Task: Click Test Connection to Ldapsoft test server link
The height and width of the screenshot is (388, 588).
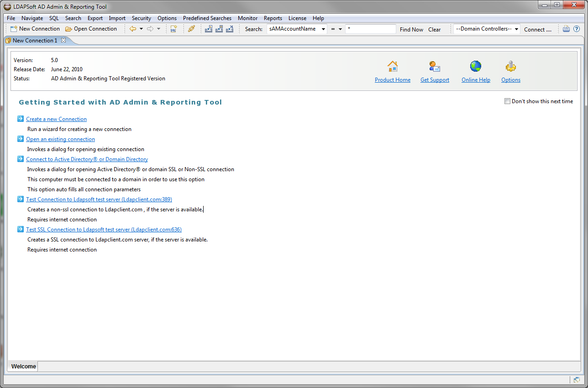Action: [x=99, y=199]
